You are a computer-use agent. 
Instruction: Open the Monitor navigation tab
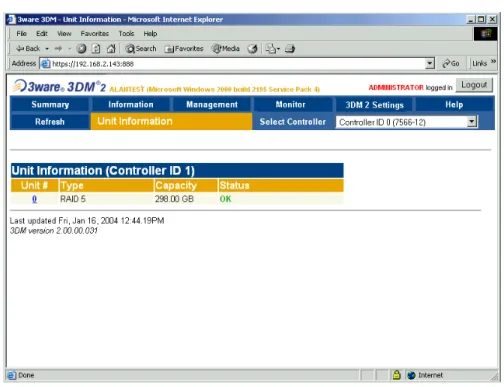coord(290,104)
